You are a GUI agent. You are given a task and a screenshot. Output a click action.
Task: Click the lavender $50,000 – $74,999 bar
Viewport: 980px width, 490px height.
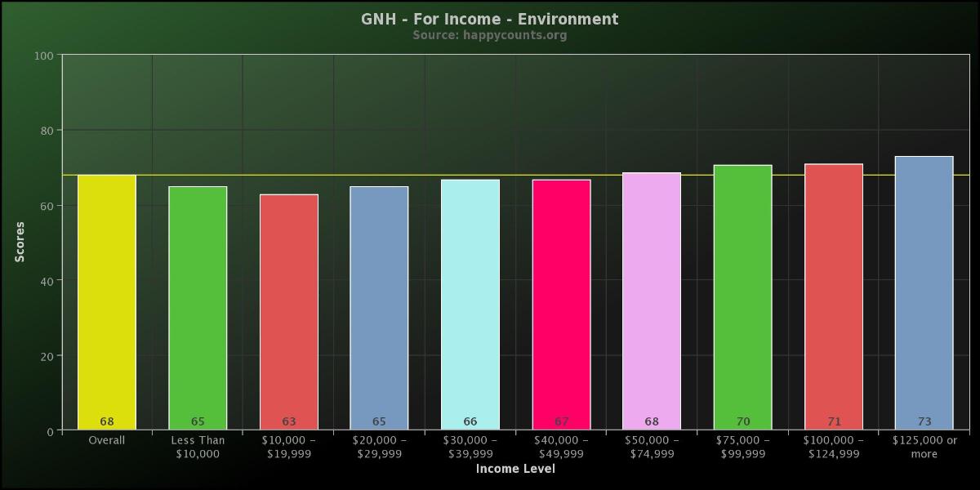click(x=652, y=301)
